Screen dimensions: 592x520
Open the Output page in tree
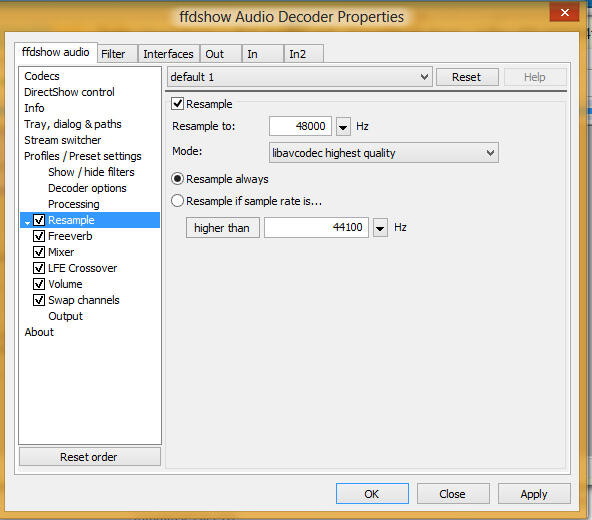coord(65,316)
